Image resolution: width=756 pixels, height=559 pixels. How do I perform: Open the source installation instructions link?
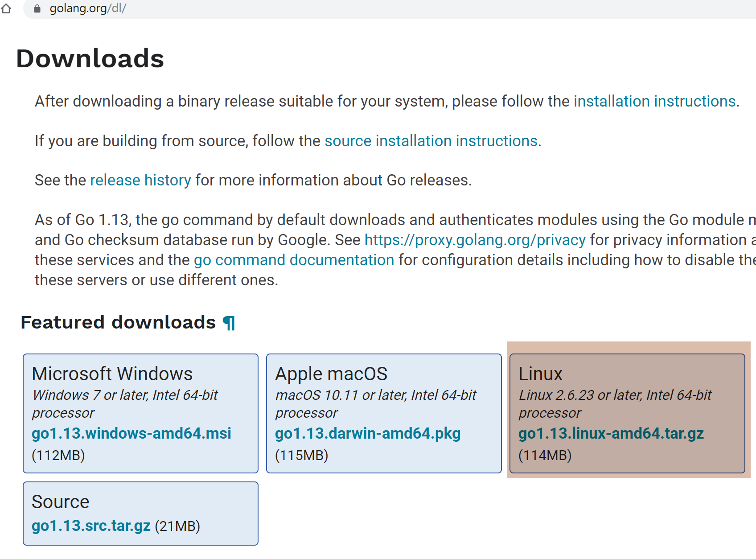click(x=431, y=141)
